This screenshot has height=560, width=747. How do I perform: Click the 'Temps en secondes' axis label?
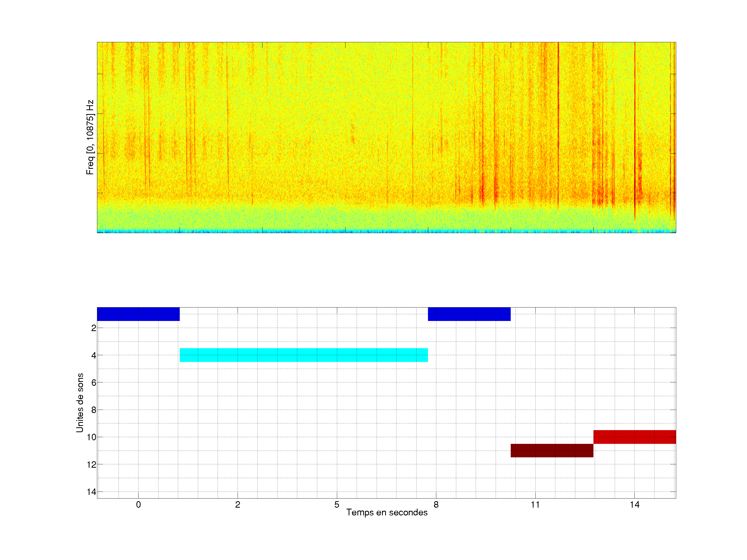click(387, 512)
